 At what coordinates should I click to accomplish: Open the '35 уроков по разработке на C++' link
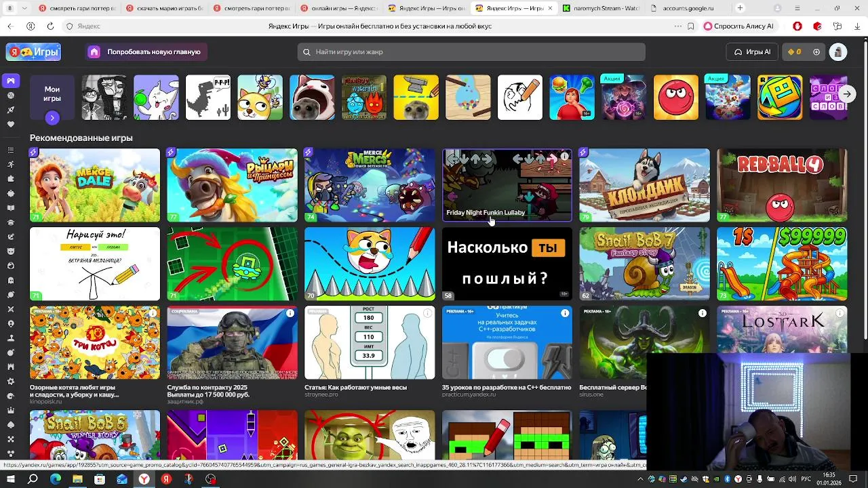pyautogui.click(x=507, y=388)
